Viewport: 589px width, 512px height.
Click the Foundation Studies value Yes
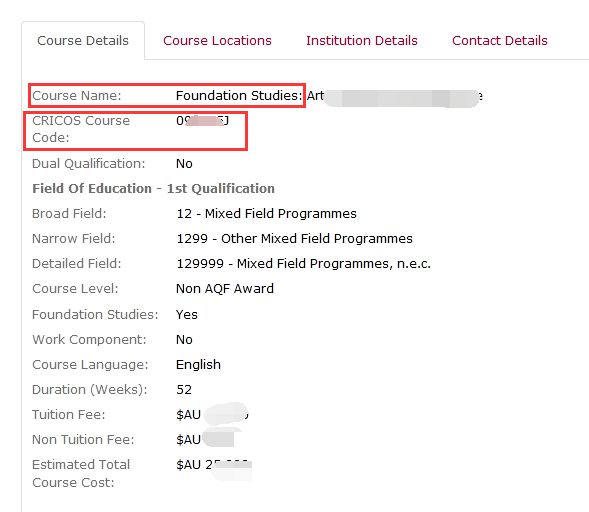187,314
